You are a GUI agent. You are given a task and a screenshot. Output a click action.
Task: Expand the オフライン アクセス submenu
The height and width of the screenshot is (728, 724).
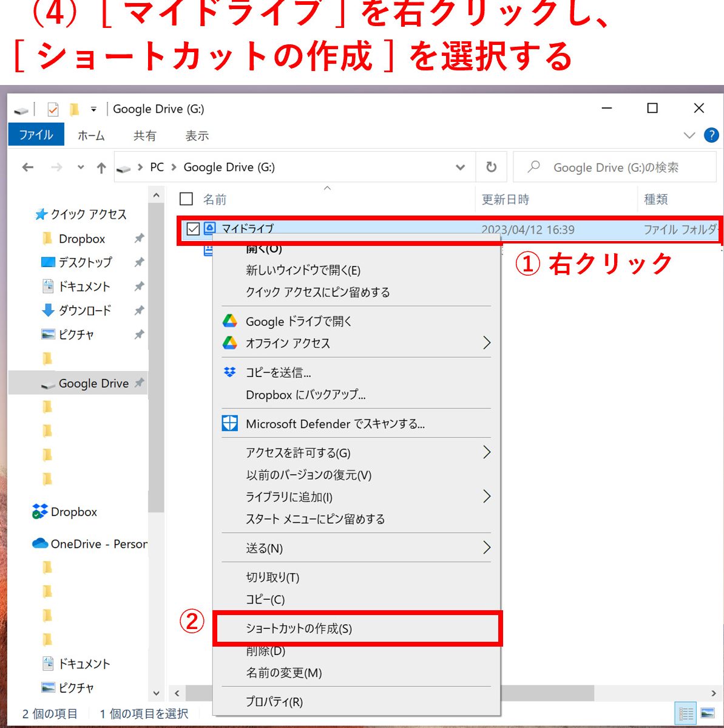pos(486,343)
